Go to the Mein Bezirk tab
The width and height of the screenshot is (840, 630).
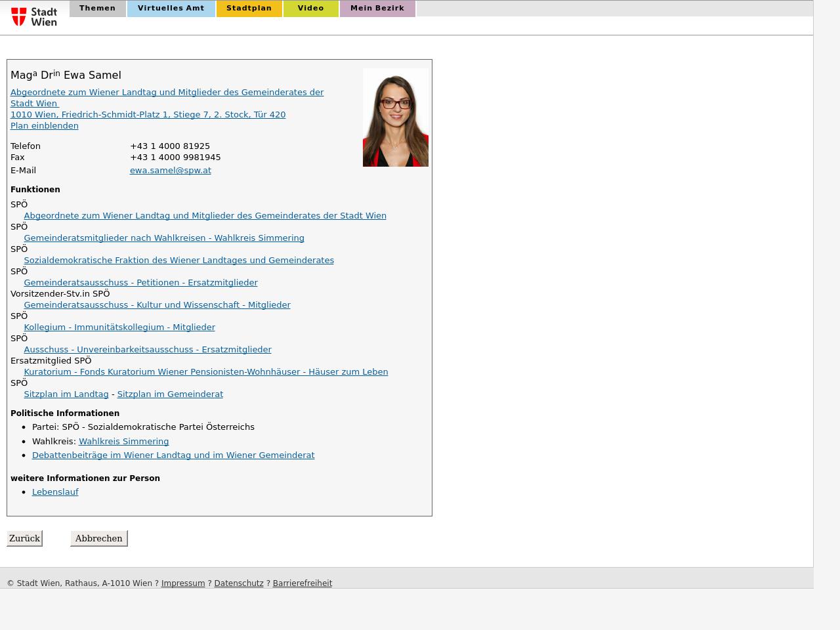click(x=377, y=9)
